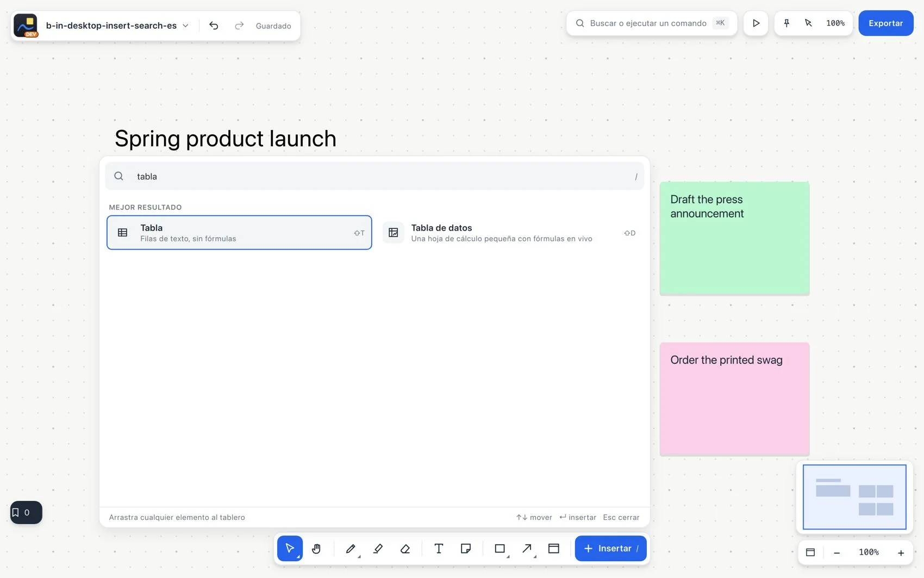Select the Tabla result
This screenshot has width=924, height=578.
coord(239,233)
